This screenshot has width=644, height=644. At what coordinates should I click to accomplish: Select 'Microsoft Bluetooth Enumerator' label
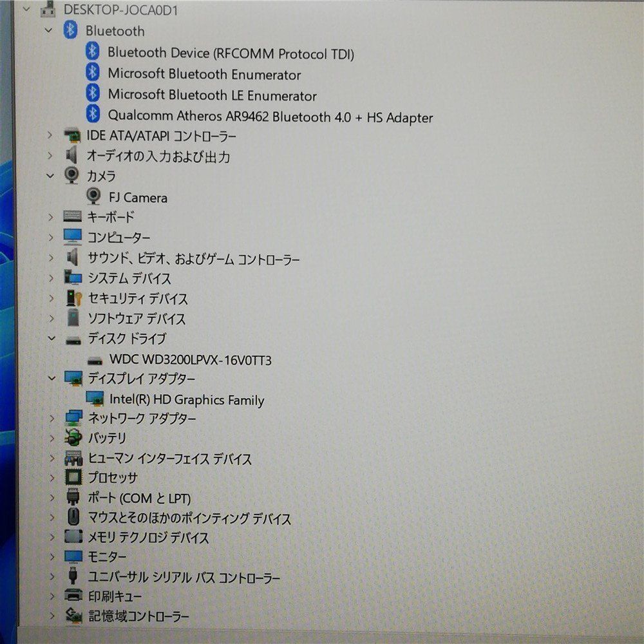205,74
